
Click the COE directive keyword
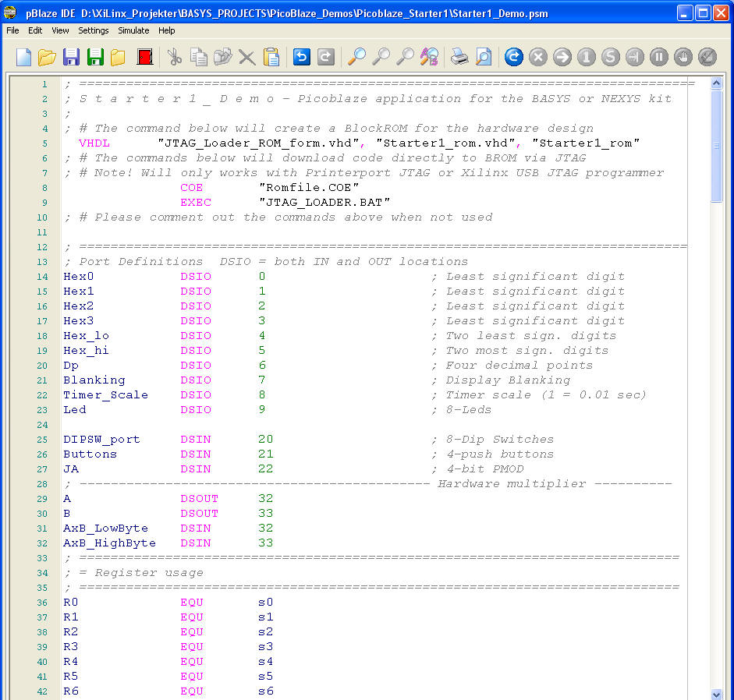click(191, 188)
